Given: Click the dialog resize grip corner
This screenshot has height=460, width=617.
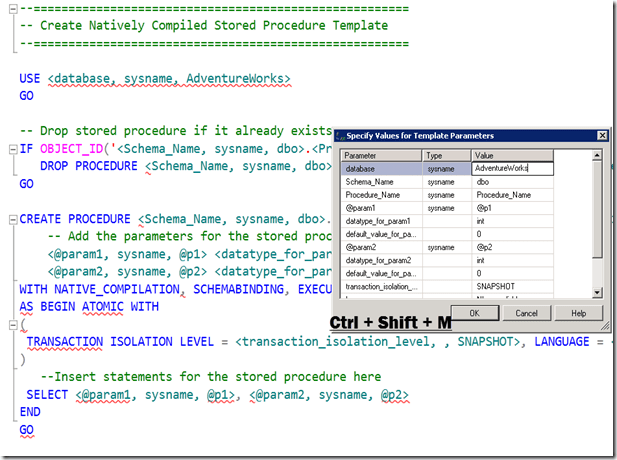Looking at the screenshot, I should click(608, 325).
